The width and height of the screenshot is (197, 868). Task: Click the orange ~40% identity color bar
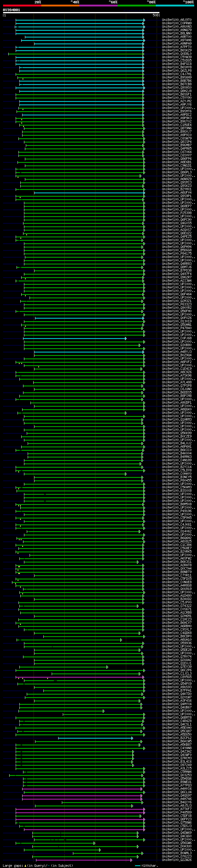(60, 6)
